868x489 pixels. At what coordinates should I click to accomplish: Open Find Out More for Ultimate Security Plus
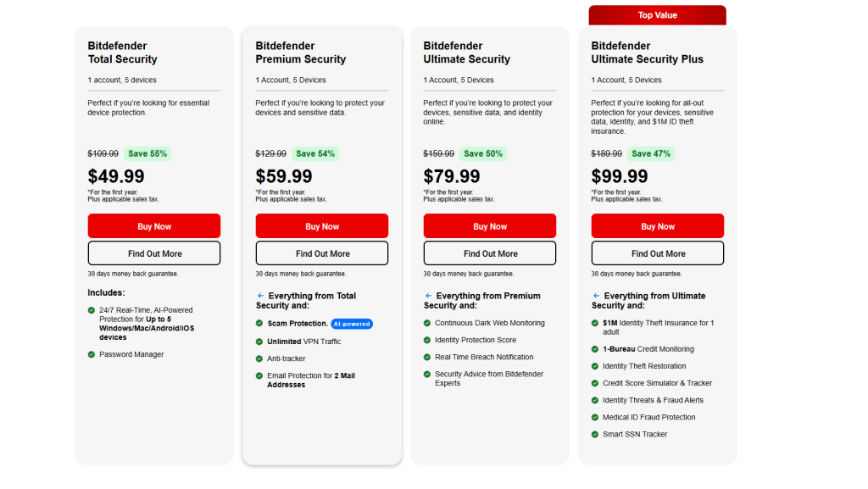[x=657, y=253]
